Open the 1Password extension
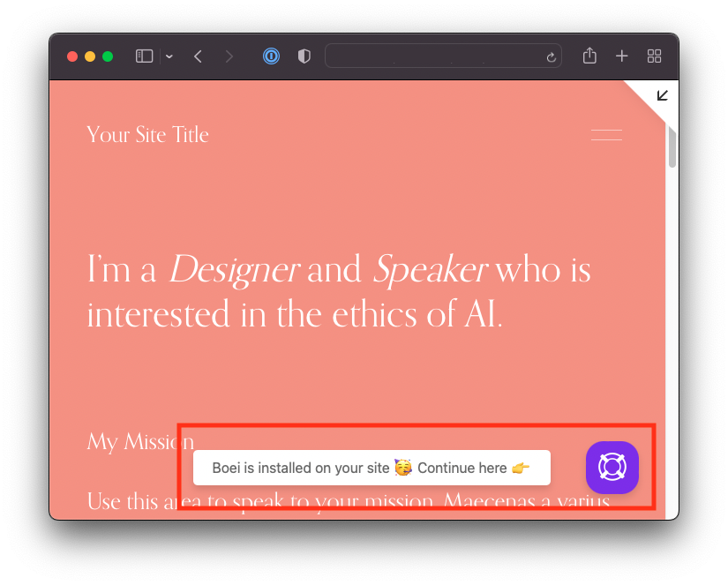 click(x=272, y=56)
